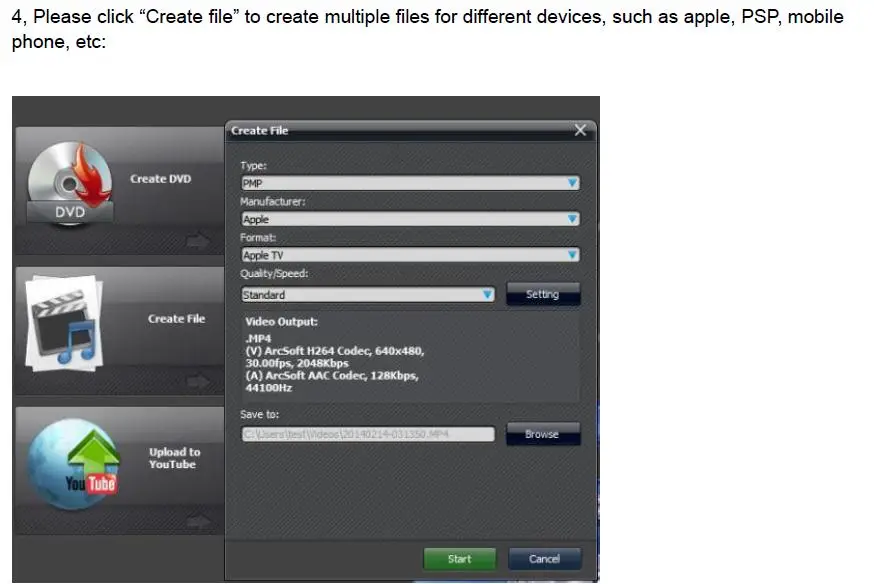874x584 pixels.
Task: Open the Format dropdown showing Apple TV
Action: [410, 255]
